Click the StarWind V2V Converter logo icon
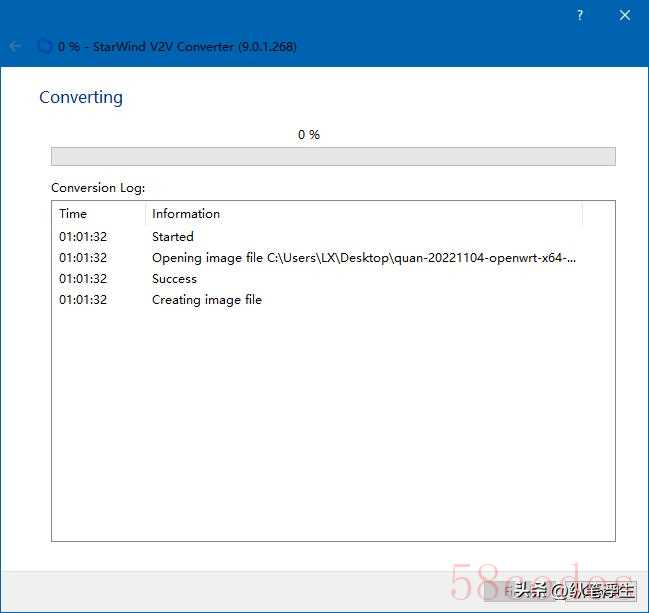This screenshot has height=613, width=649. coord(44,46)
